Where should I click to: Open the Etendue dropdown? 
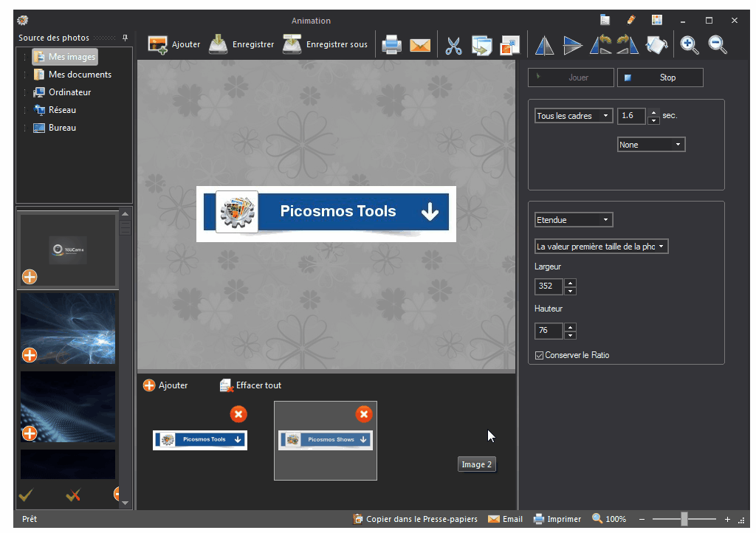(x=574, y=220)
